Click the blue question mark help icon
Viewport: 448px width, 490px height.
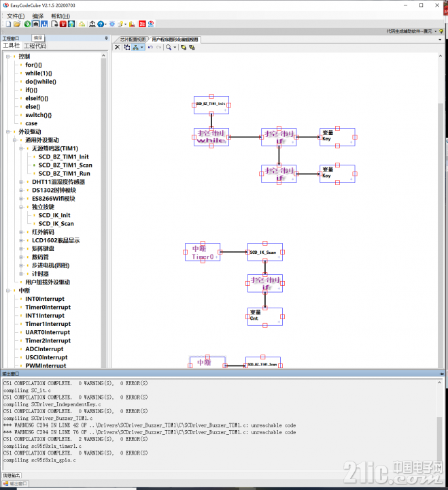click(x=101, y=24)
